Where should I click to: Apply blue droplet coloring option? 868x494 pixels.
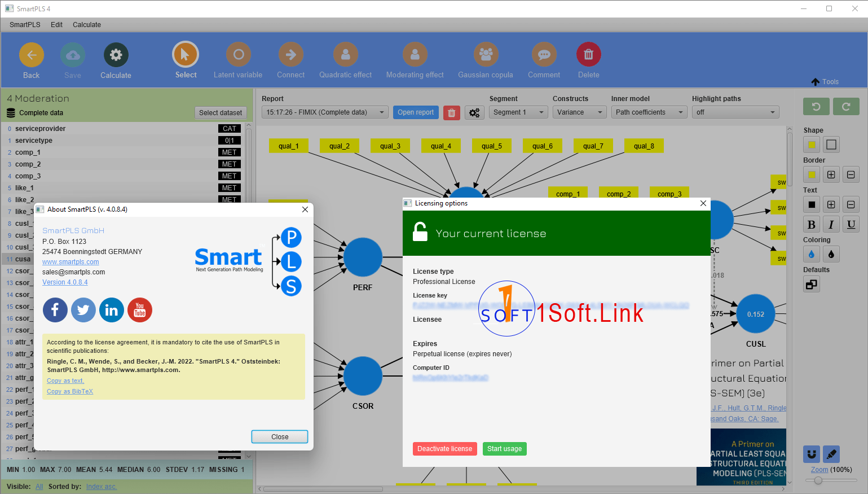pyautogui.click(x=812, y=254)
